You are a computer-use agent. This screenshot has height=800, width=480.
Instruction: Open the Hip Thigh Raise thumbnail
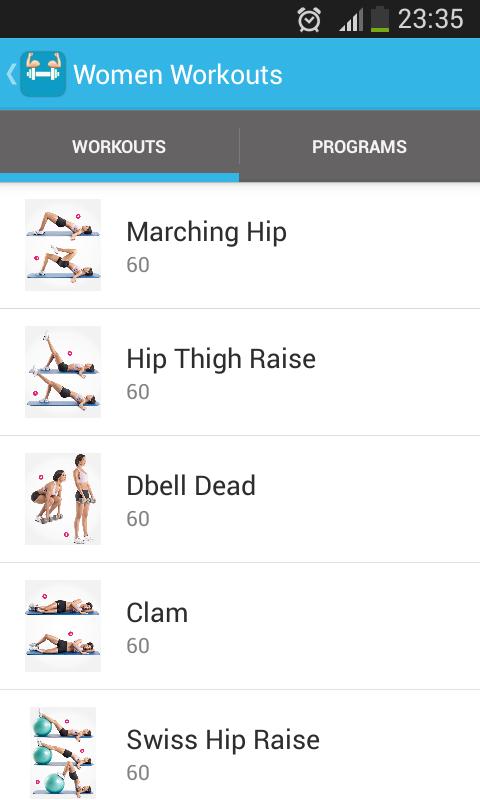pos(63,372)
